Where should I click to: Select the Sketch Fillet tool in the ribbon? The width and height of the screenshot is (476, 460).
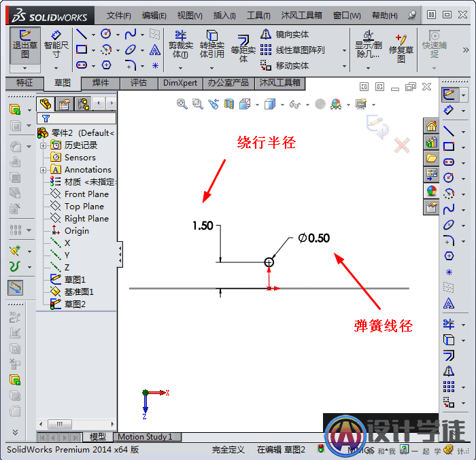pos(131,65)
